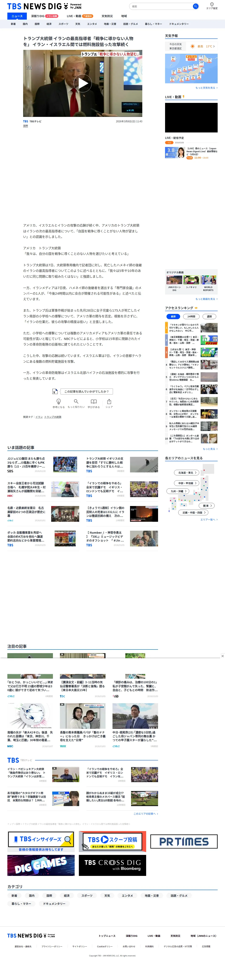The width and height of the screenshot is (225, 980).
Task: Open the 深掘りDIG tab
Action: (45, 16)
